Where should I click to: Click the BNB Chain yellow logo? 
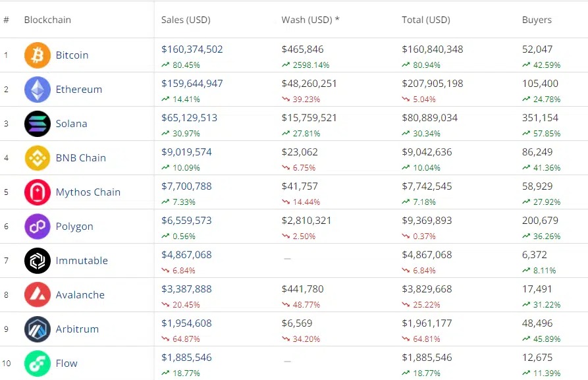[x=37, y=158]
